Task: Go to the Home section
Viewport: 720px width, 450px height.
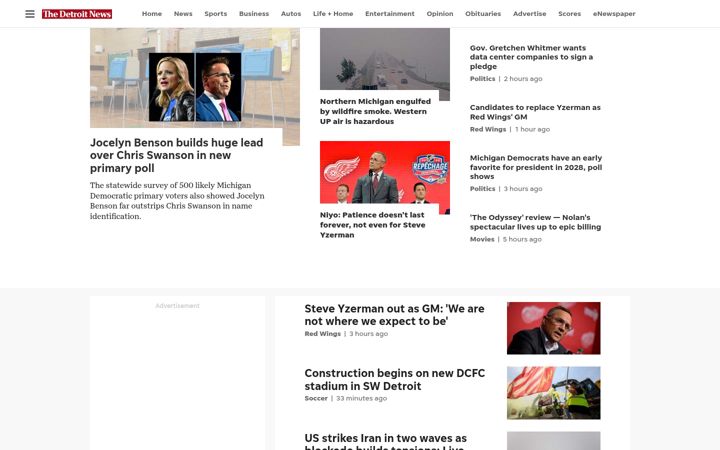Action: pos(152,14)
